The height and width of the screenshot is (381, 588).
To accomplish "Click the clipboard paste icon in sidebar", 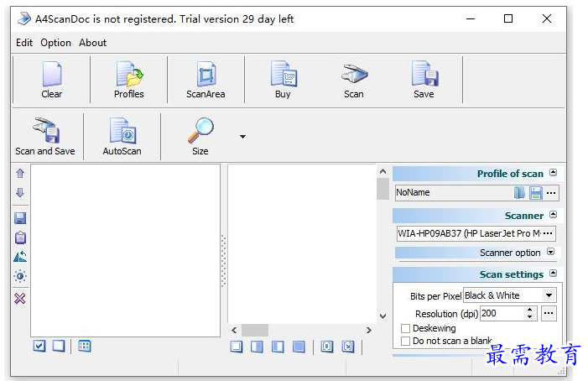I will (x=20, y=237).
